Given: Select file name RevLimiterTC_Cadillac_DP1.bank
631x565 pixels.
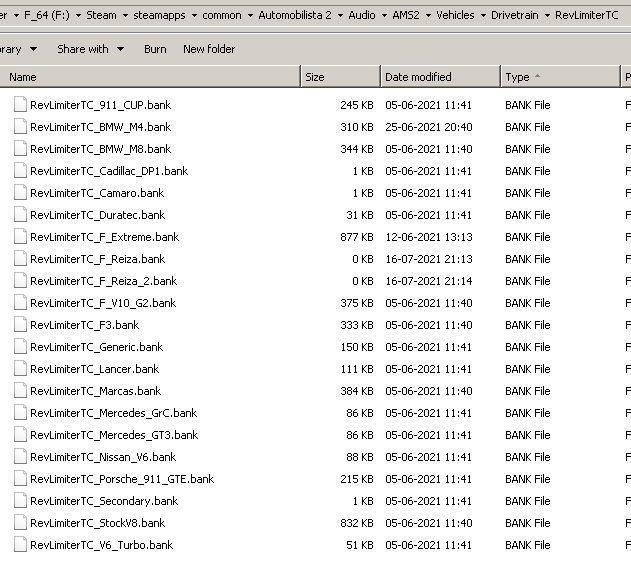Looking at the screenshot, I should [109, 171].
